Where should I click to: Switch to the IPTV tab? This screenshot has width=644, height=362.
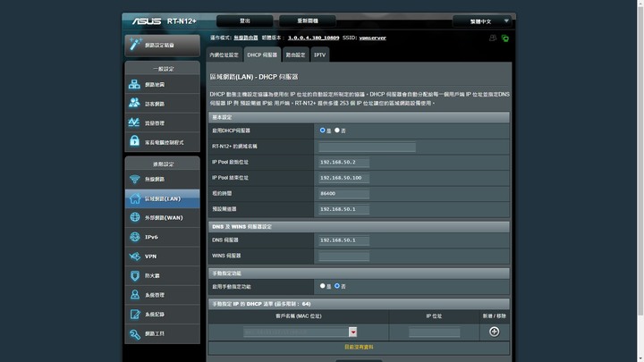pyautogui.click(x=319, y=55)
